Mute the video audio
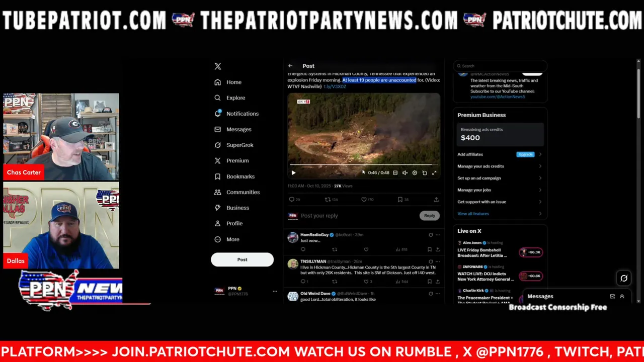The image size is (644, 362). click(405, 173)
